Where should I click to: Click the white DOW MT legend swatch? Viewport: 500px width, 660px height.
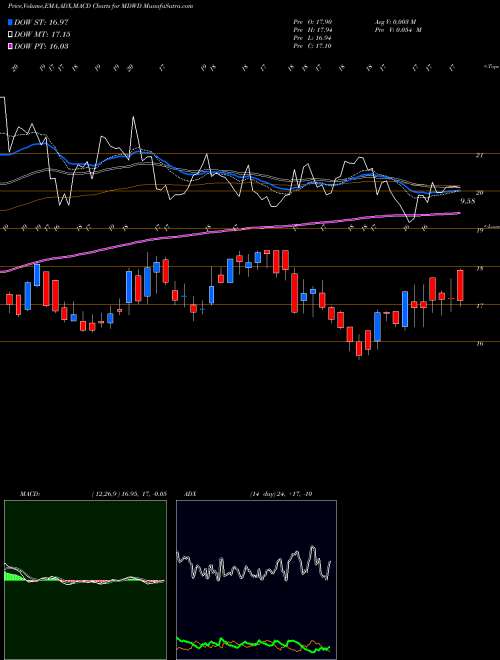(x=10, y=35)
